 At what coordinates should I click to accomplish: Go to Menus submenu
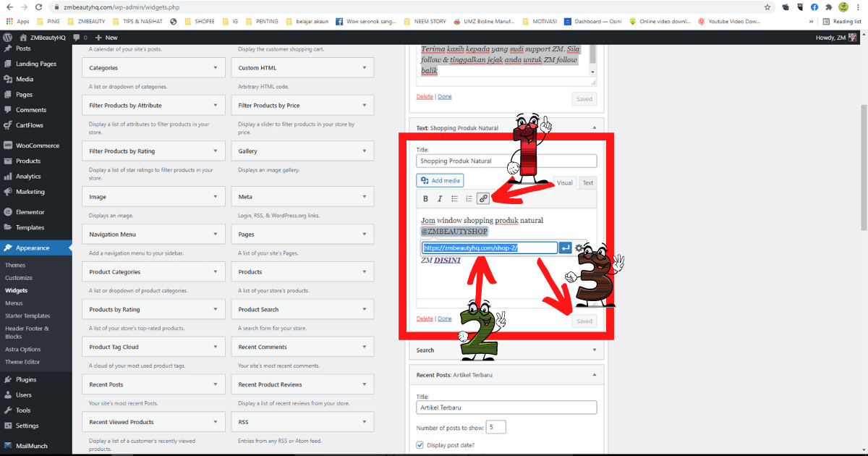pyautogui.click(x=14, y=303)
